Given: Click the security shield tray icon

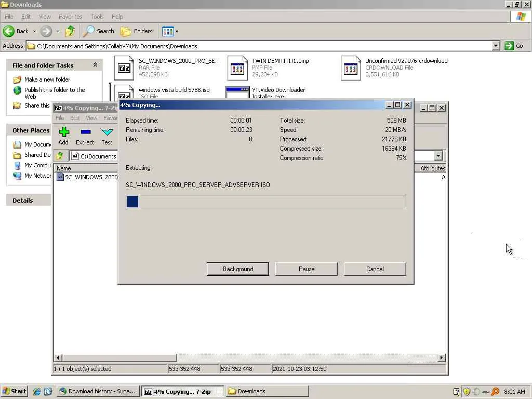Looking at the screenshot, I should 467,392.
